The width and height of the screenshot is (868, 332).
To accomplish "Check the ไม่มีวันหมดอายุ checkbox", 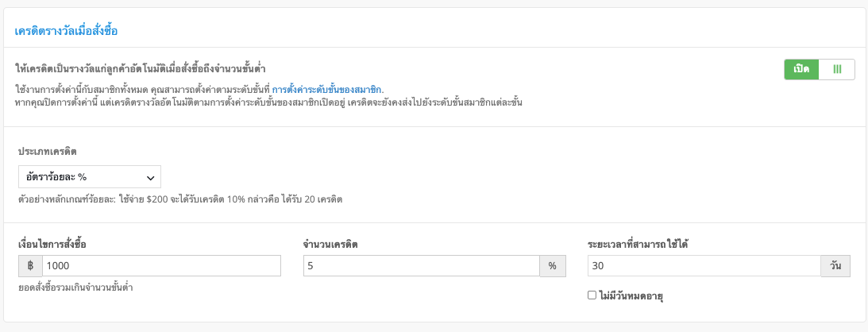I will click(x=592, y=295).
